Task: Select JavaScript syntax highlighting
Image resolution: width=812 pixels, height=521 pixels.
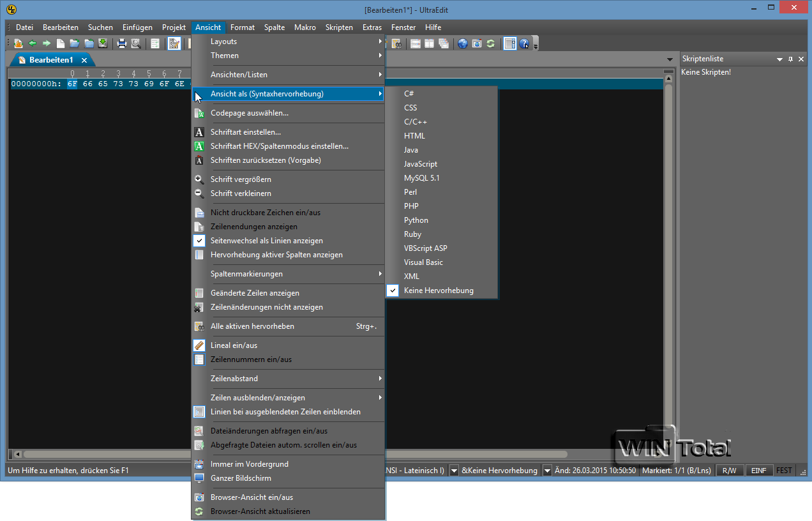Action: [x=442, y=164]
